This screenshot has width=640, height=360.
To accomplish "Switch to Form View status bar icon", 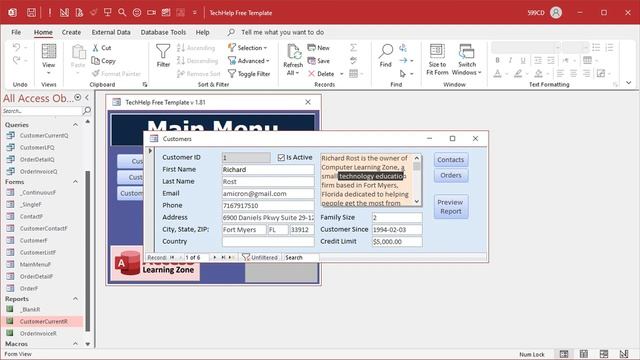I will (x=564, y=354).
